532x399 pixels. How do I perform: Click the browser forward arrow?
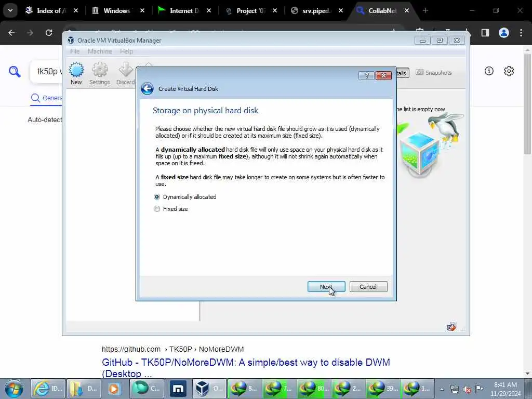(x=30, y=33)
